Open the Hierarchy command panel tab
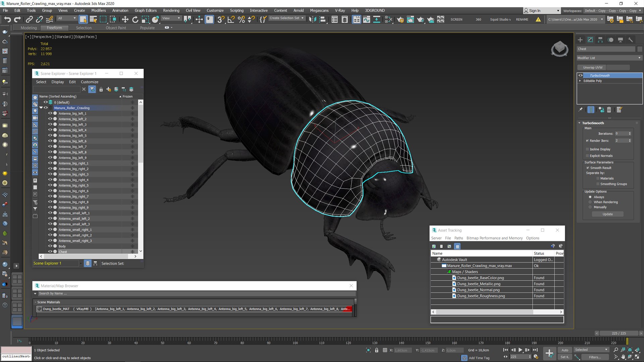The image size is (644, 362). coord(600,40)
